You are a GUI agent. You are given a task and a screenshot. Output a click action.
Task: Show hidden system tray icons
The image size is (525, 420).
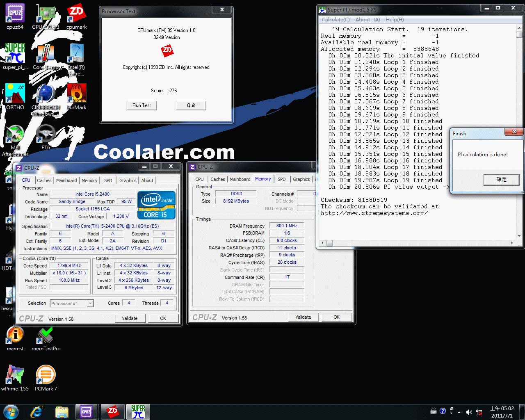pos(459,412)
